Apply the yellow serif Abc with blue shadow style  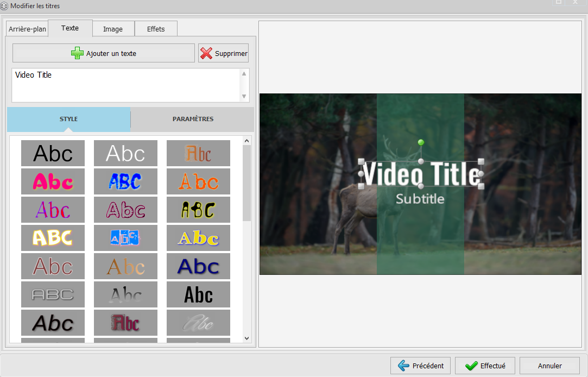(x=198, y=238)
